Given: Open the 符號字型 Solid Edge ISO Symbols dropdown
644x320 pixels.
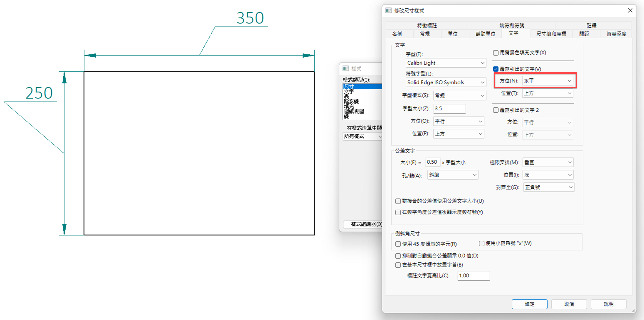Looking at the screenshot, I should point(446,82).
